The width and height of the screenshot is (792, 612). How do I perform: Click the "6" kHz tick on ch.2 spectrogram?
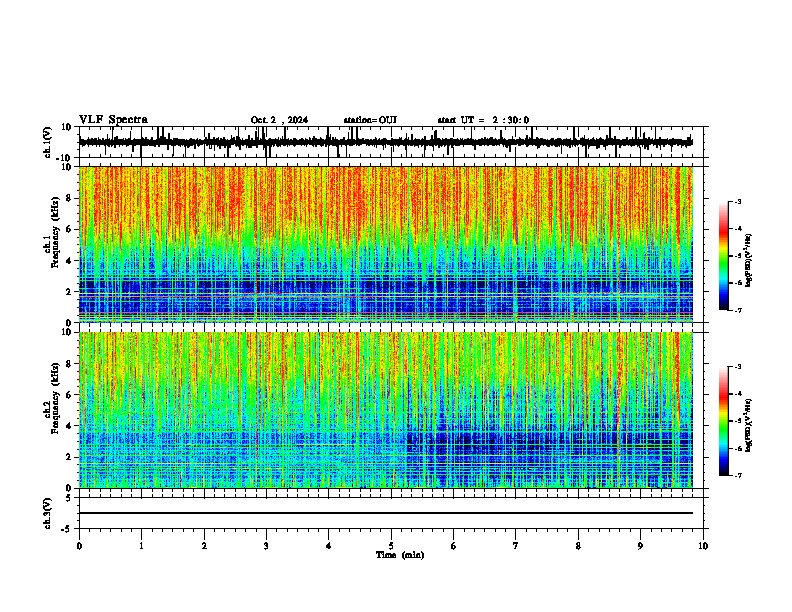(x=69, y=395)
